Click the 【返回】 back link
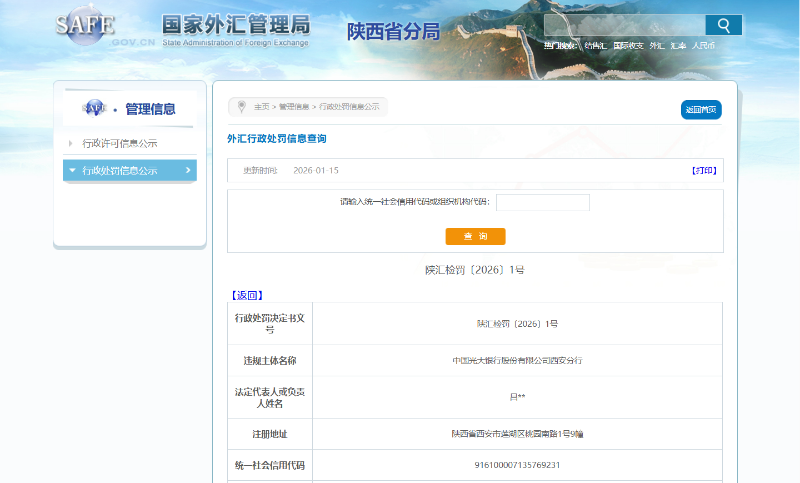 coord(247,295)
